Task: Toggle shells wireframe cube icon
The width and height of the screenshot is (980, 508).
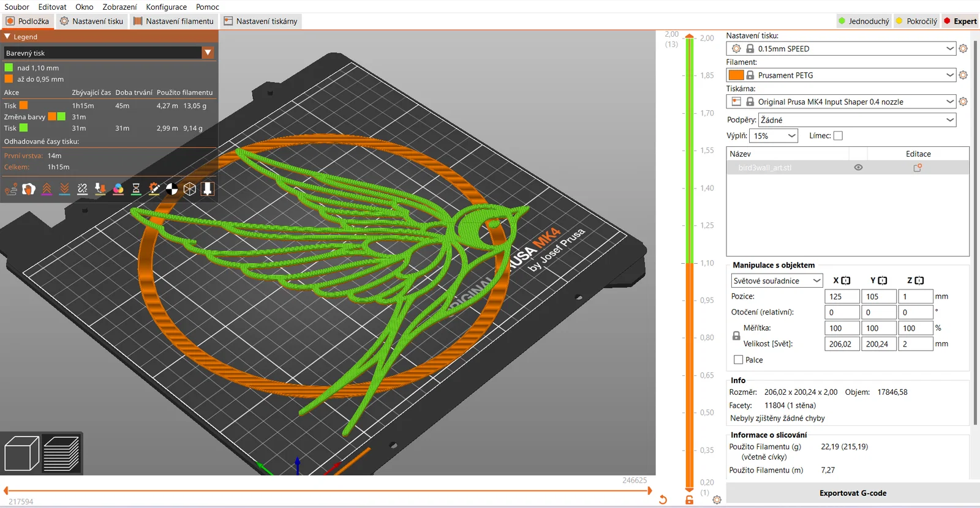Action: pyautogui.click(x=190, y=190)
